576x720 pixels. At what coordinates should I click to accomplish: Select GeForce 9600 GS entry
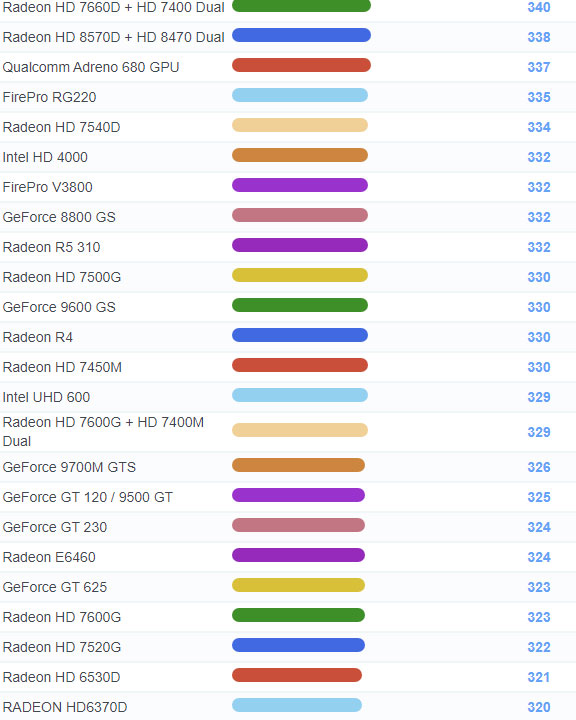[59, 307]
